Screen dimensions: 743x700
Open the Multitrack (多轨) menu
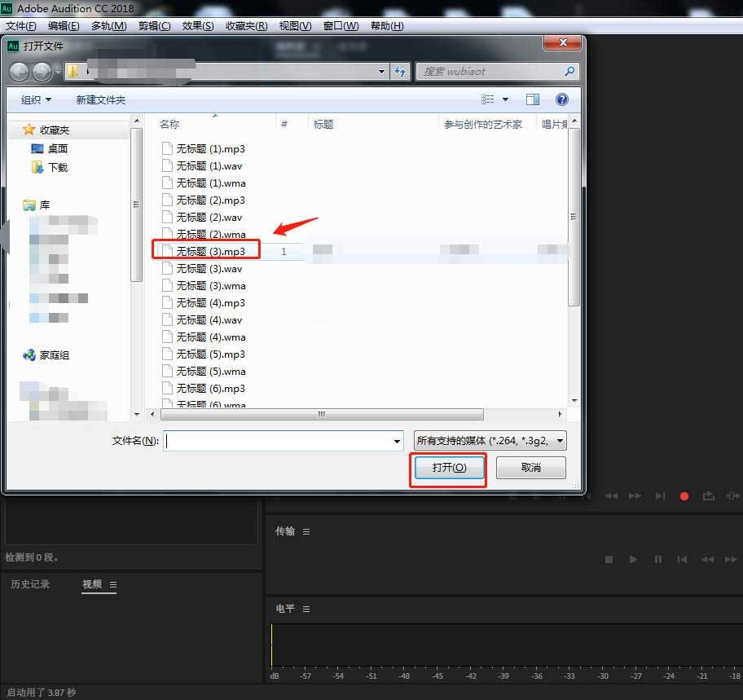[108, 25]
